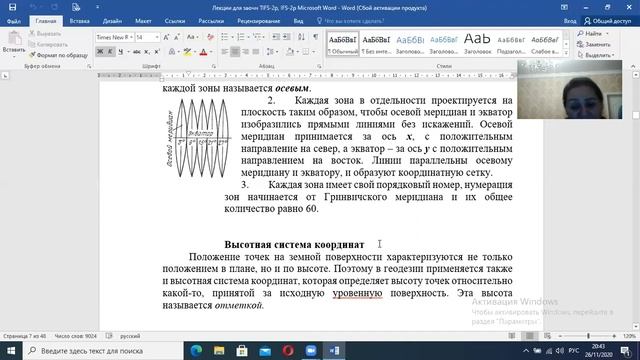Click Вход (Sign in) link
This screenshot has width=640, height=360.
(x=570, y=21)
